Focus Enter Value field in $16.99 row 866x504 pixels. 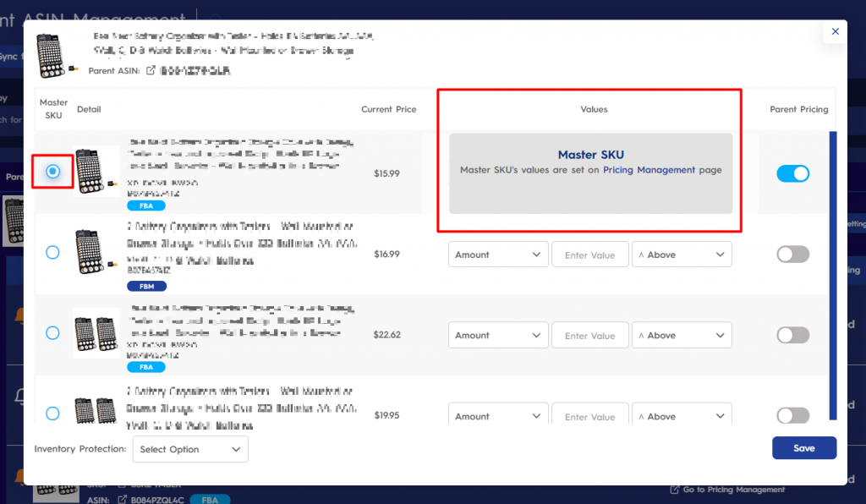pos(589,255)
